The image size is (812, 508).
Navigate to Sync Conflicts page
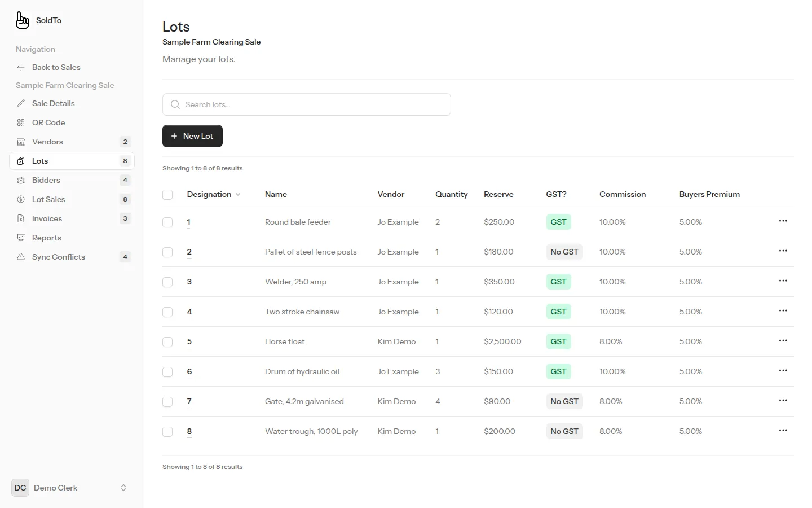pyautogui.click(x=72, y=257)
